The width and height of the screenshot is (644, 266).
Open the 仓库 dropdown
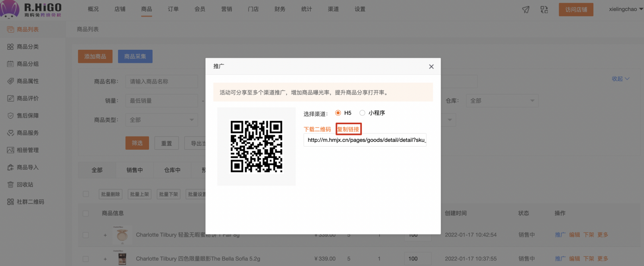pos(502,101)
